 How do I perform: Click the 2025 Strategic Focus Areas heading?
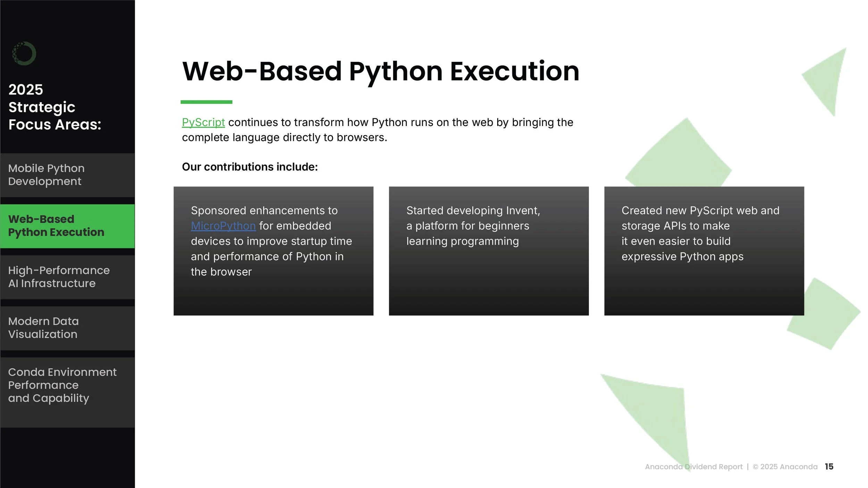55,107
